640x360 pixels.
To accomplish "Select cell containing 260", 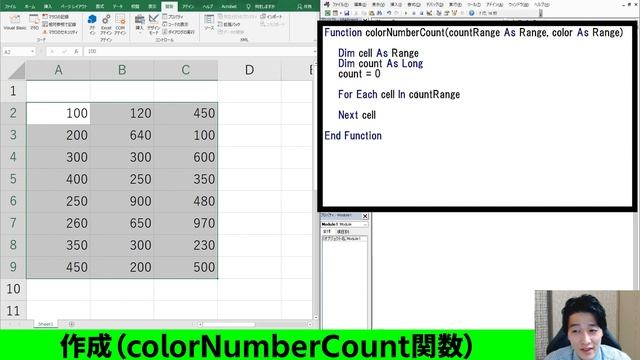I will coord(58,223).
